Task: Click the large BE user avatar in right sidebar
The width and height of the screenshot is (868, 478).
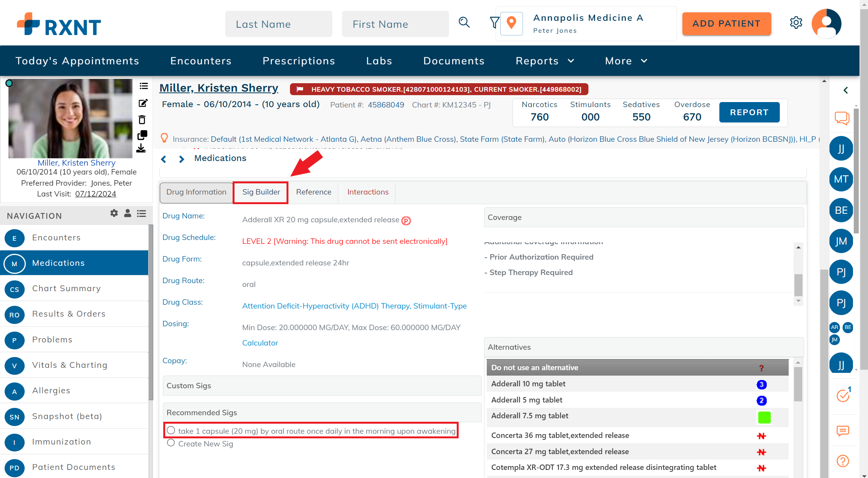Action: (x=841, y=210)
